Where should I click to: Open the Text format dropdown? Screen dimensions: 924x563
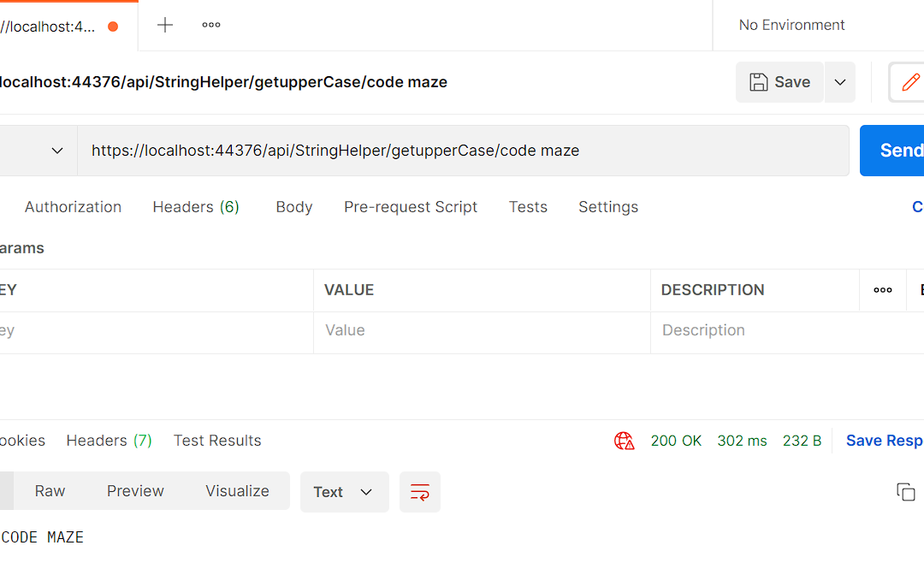(344, 492)
